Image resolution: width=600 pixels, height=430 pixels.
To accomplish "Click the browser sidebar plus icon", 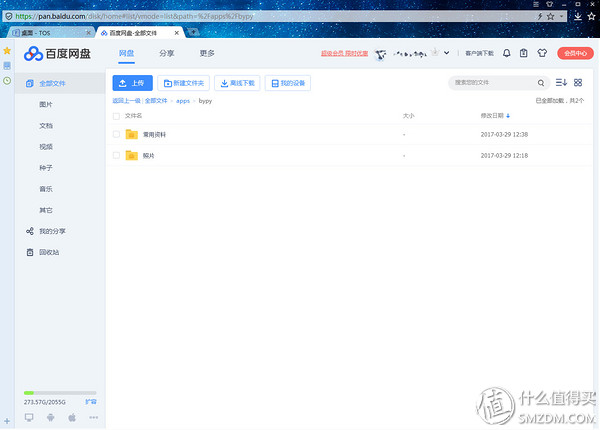I will pyautogui.click(x=7, y=421).
